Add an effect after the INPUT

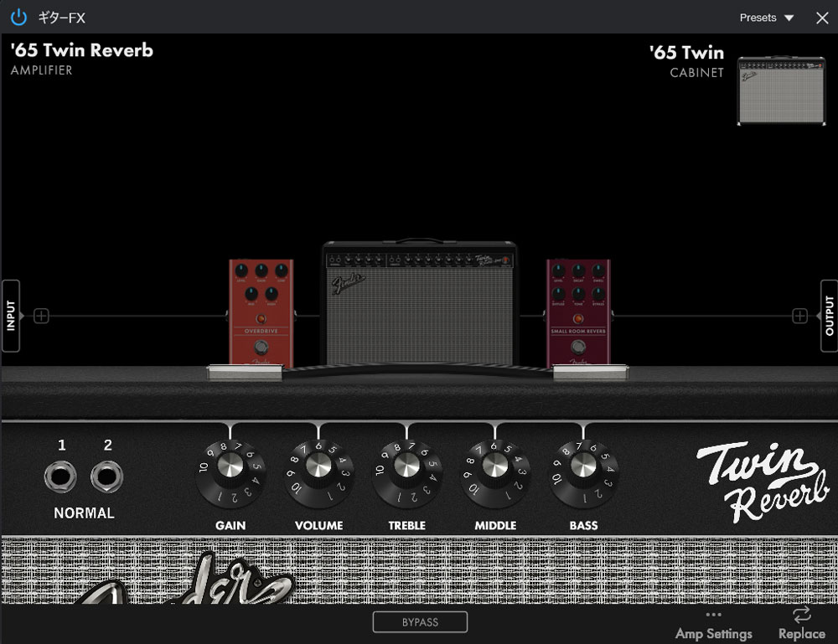click(x=41, y=316)
